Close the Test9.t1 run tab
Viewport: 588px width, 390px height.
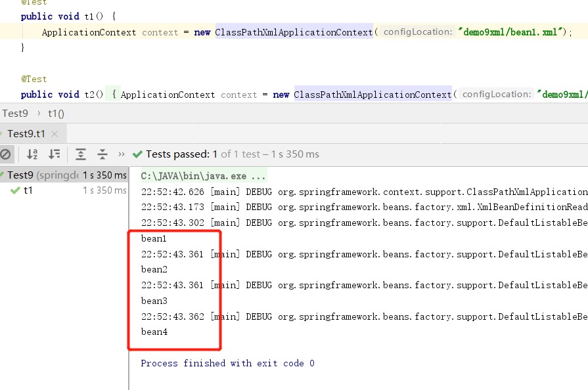(x=55, y=134)
